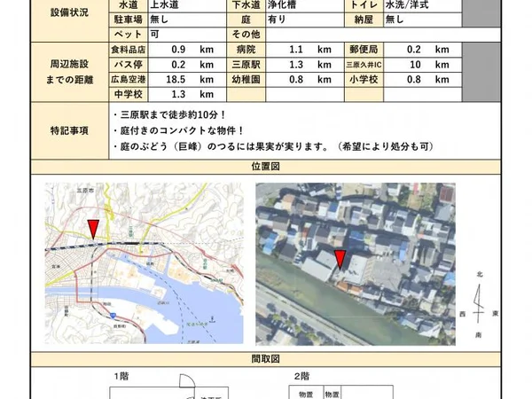Select the 周辺施設までの距離 header cell
Screen dimensions: 532x399
(x=69, y=72)
